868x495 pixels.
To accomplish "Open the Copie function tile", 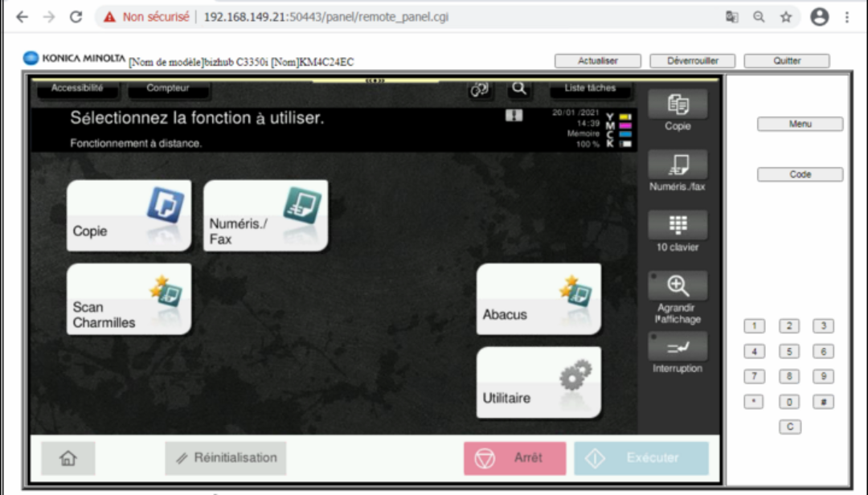I will click(129, 215).
